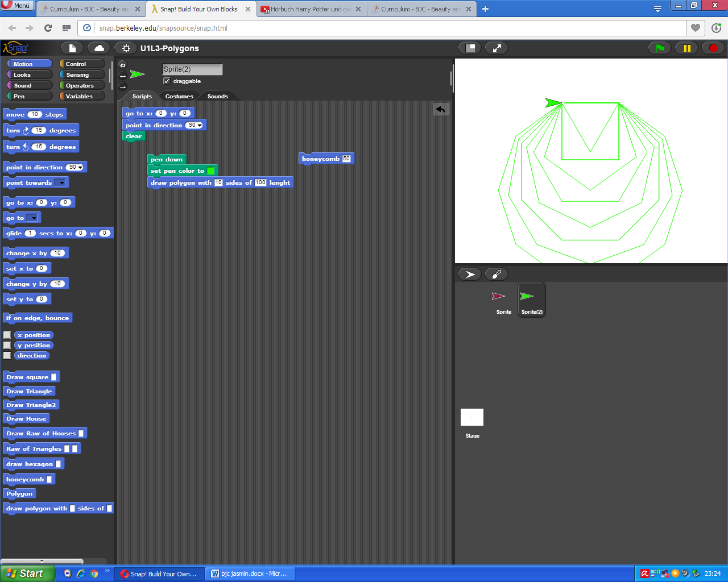Click move steps value in palette
Viewport: 728px width, 582px height.
[x=35, y=114]
